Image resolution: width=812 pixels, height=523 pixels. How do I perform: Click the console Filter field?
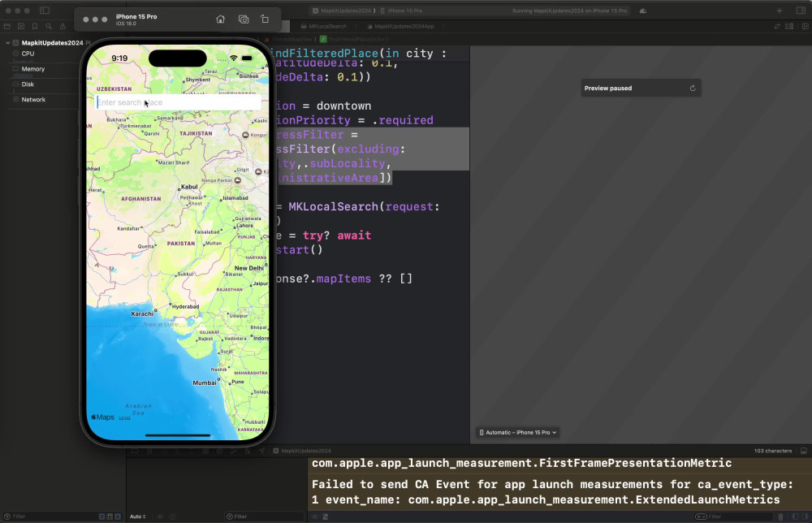point(732,517)
